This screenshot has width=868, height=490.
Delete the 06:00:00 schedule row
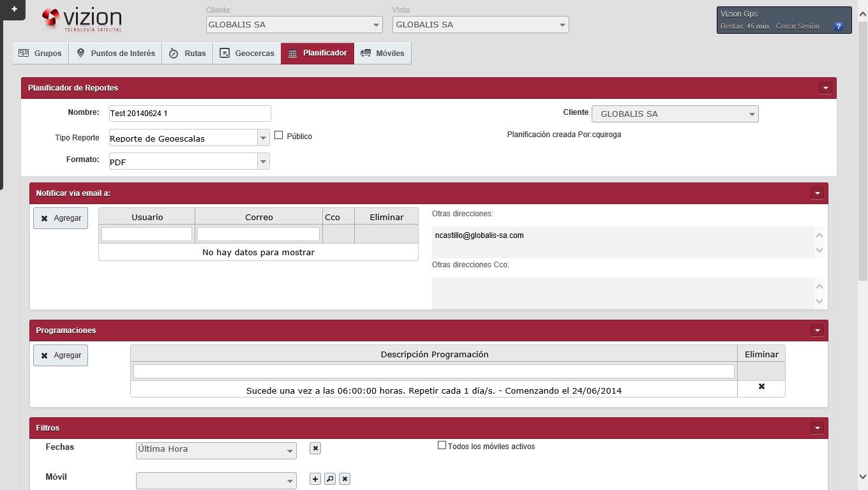coord(761,387)
